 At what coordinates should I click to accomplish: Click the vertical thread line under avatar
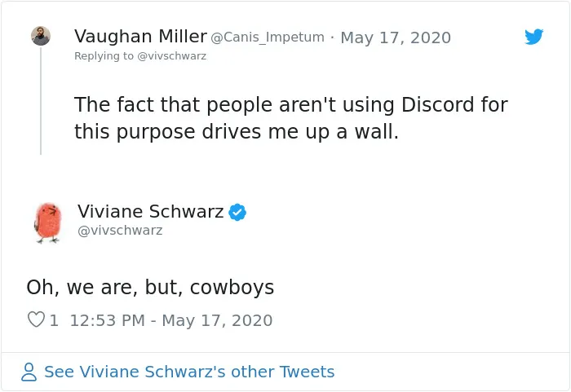point(41,101)
